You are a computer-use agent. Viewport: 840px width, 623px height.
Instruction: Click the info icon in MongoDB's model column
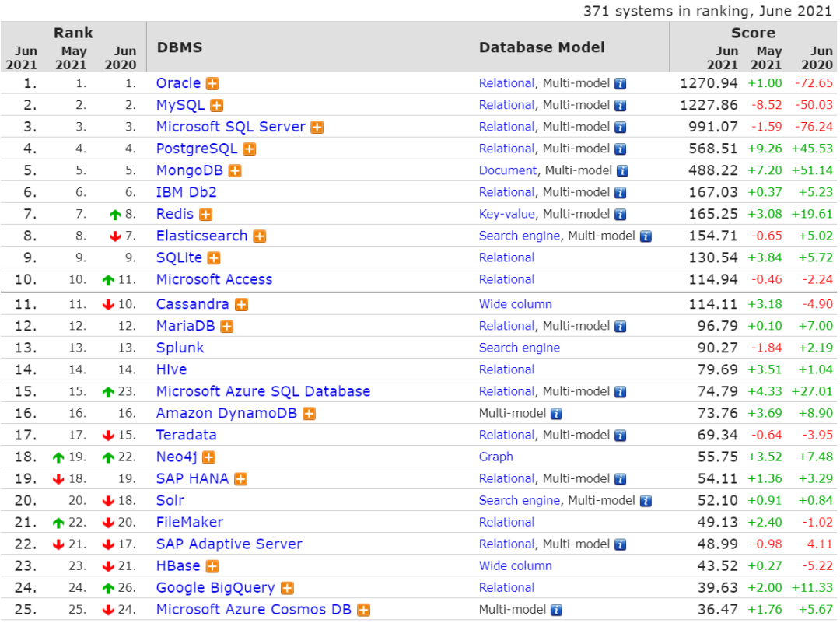(623, 171)
